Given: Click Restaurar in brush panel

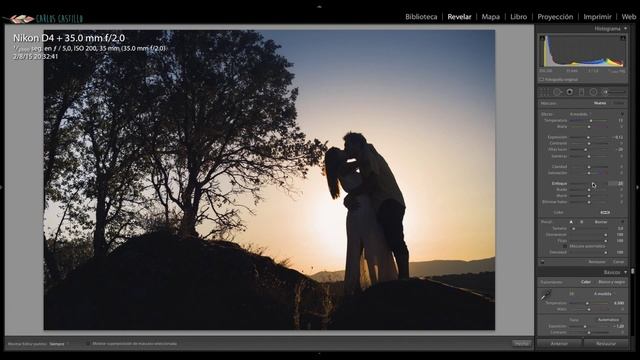Looking at the screenshot, I should (x=597, y=262).
